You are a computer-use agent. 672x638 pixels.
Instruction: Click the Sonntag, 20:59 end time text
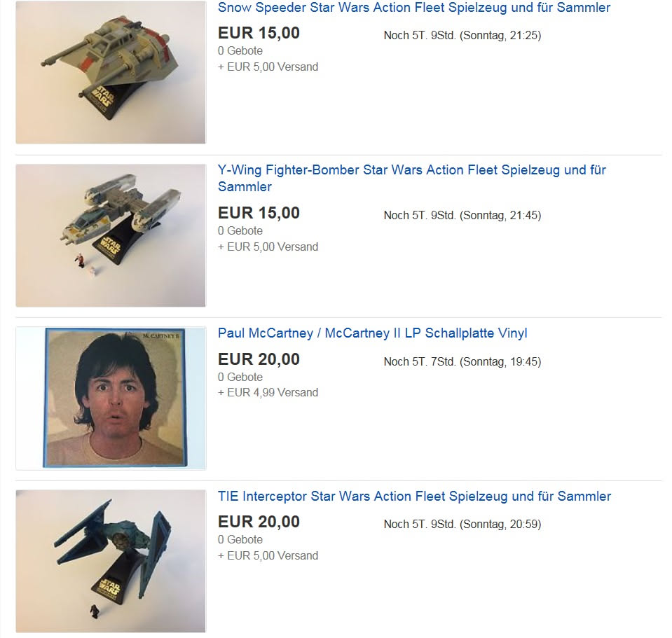point(500,525)
